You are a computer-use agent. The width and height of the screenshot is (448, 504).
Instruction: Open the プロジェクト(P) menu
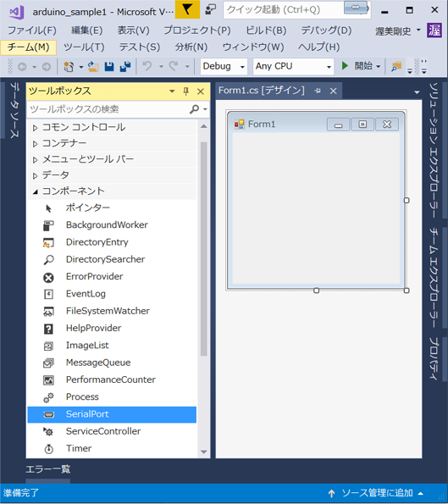tap(197, 30)
